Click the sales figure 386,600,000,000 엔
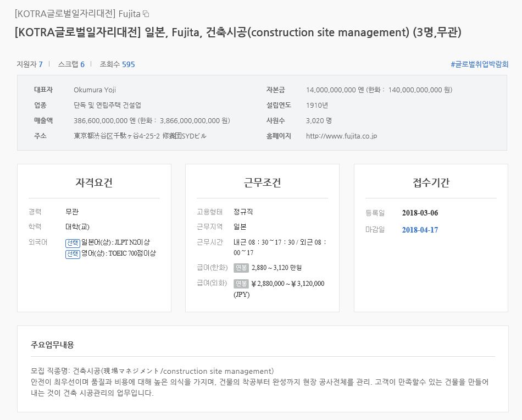522x420 pixels. (x=104, y=120)
